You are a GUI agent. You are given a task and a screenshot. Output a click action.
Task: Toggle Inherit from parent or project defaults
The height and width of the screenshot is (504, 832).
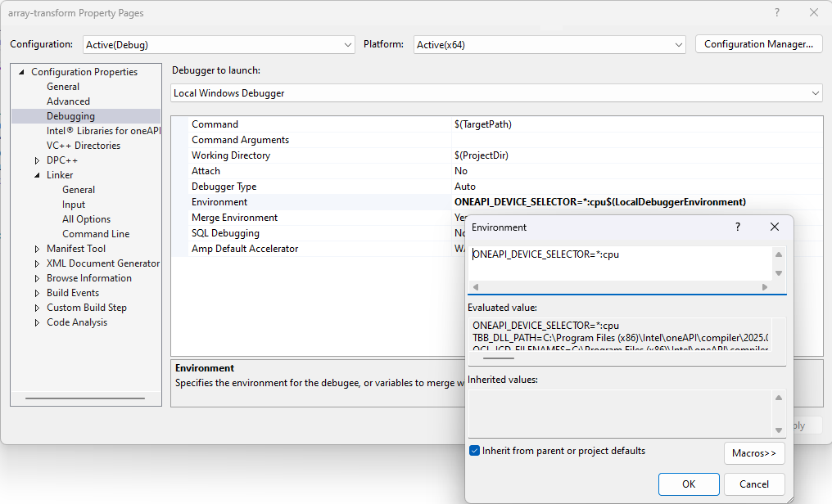[x=475, y=451]
